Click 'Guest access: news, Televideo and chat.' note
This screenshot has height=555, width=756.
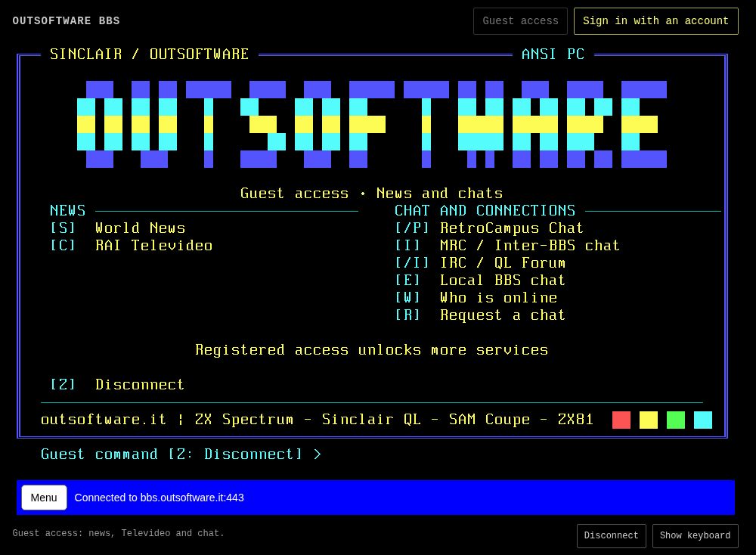pos(118,533)
